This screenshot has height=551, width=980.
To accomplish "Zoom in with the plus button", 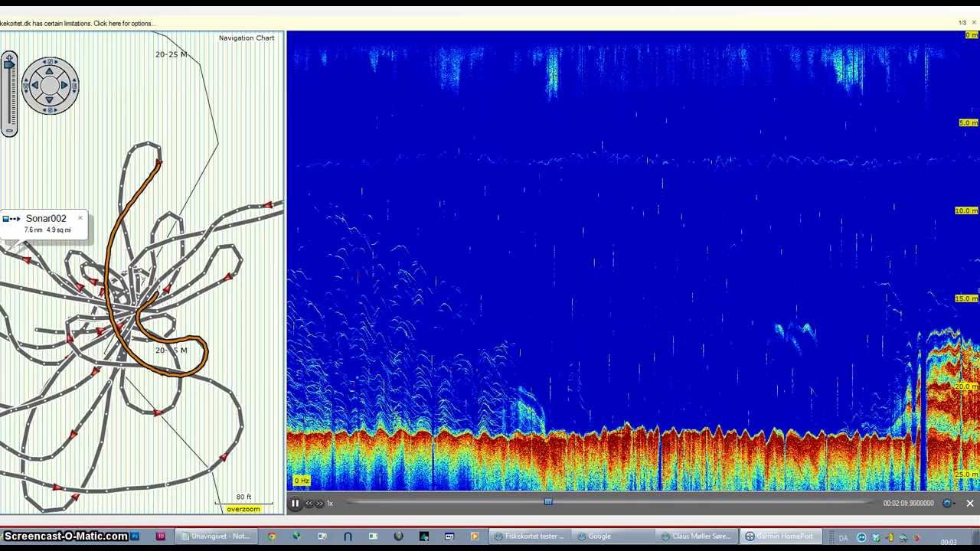I will point(9,56).
